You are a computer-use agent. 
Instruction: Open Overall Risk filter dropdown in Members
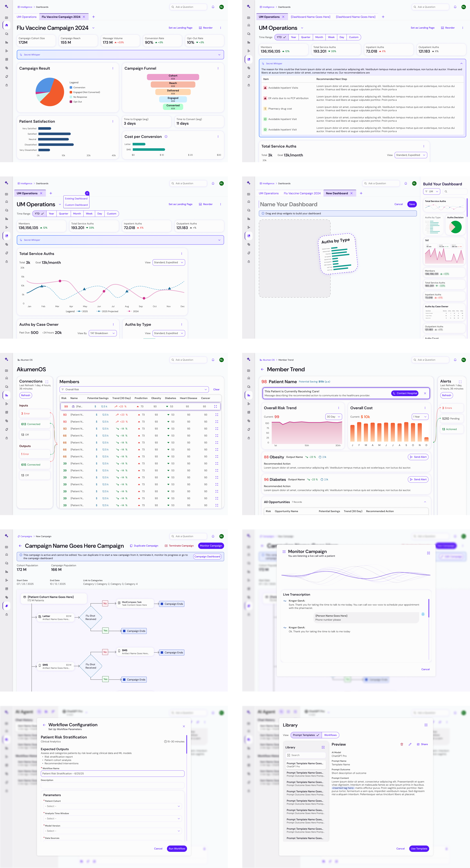[x=134, y=389]
